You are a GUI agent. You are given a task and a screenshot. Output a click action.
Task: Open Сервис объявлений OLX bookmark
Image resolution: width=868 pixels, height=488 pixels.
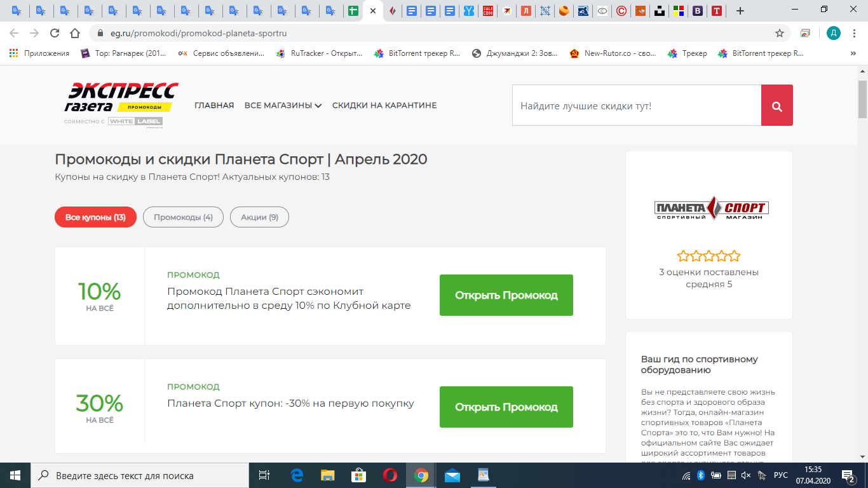[221, 53]
